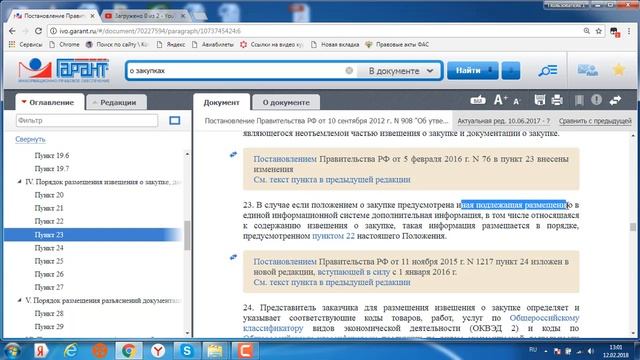Open Правовые акты ФАС bookmark

pos(398,44)
